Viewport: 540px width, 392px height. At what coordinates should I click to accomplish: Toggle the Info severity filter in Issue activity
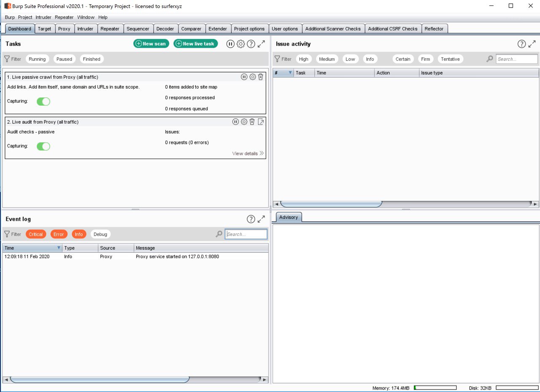click(x=370, y=59)
